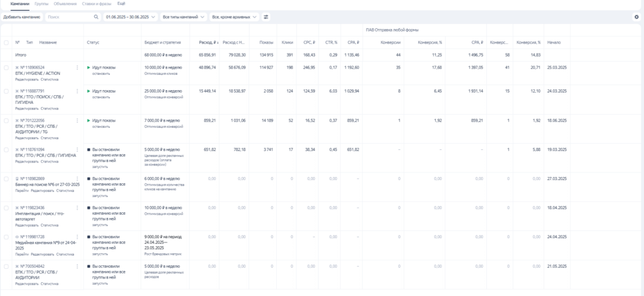
Task: Expand the 'Все типы кампаний' dropdown
Action: click(x=183, y=17)
